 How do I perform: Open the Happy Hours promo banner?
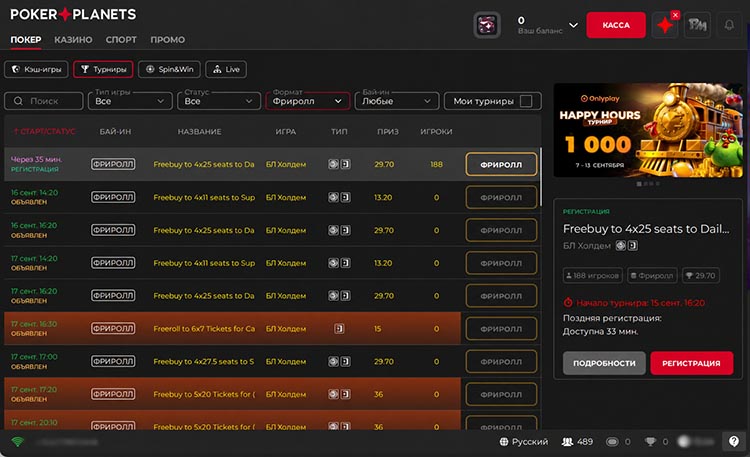(x=648, y=130)
